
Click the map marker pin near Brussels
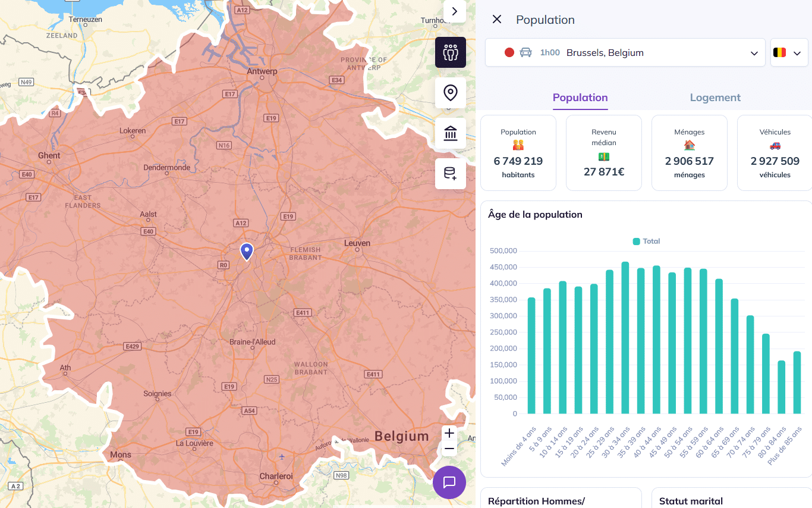click(x=246, y=250)
